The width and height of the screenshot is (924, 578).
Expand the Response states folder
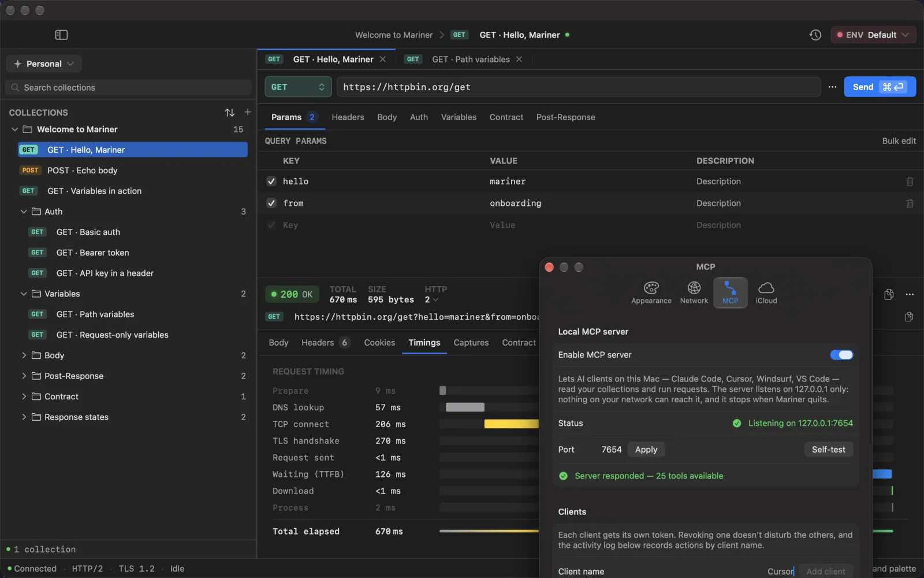click(24, 417)
